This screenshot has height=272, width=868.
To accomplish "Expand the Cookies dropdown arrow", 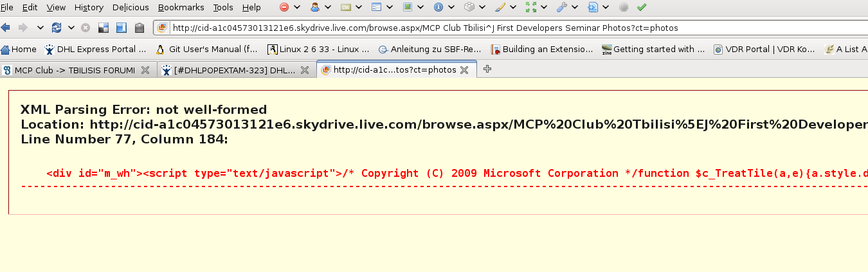I will pos(328,8).
